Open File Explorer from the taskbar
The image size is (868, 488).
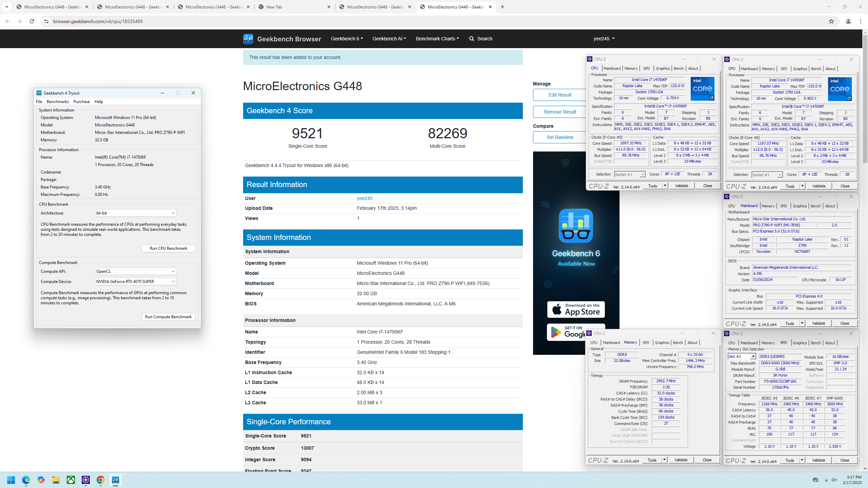point(56,480)
